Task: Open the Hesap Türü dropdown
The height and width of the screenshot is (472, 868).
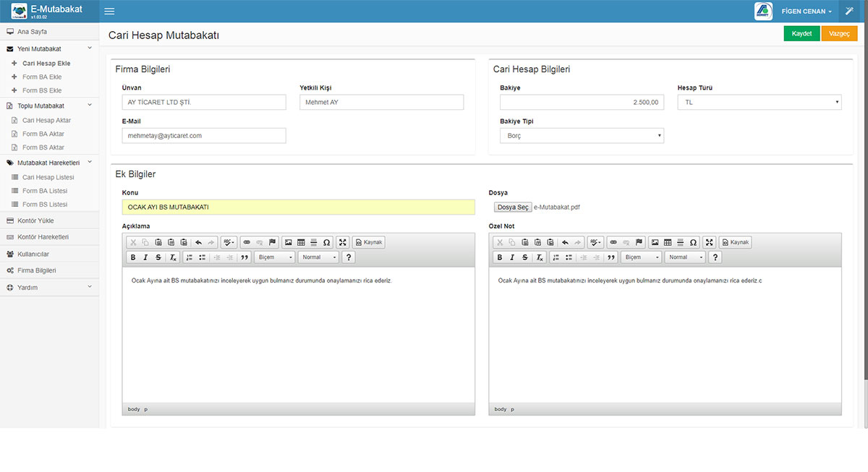Action: pos(759,103)
